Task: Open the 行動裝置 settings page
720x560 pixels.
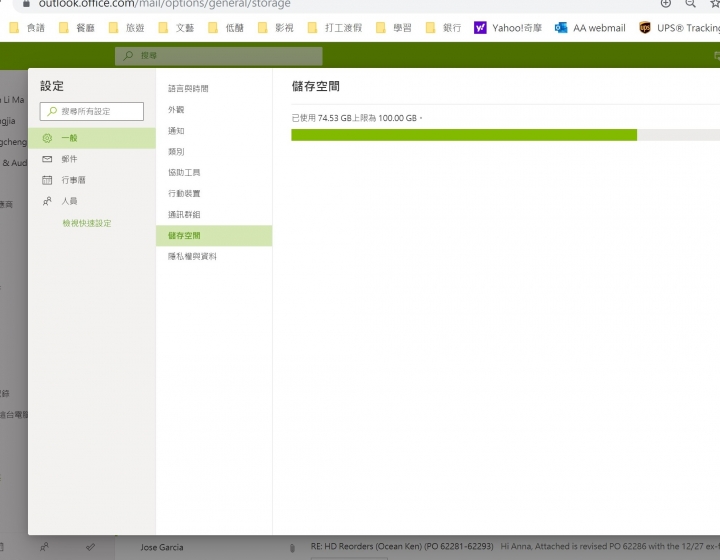Action: [214, 194]
